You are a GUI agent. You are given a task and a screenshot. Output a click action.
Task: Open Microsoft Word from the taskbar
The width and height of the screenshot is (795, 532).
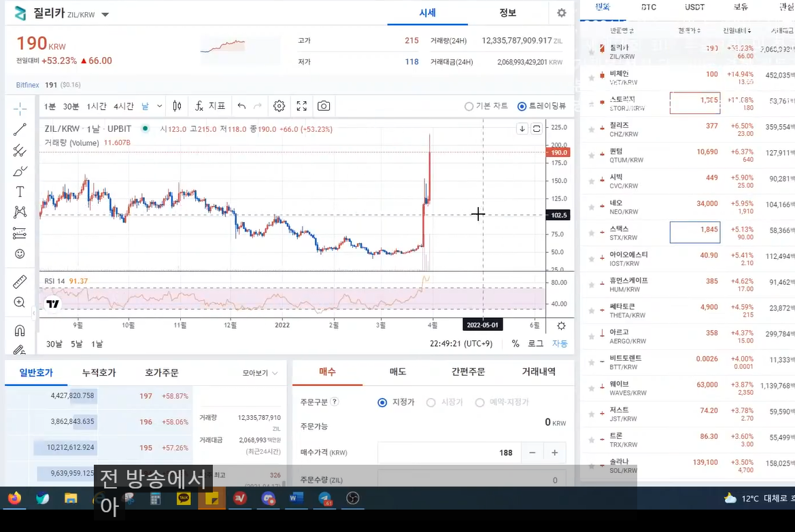(x=296, y=499)
